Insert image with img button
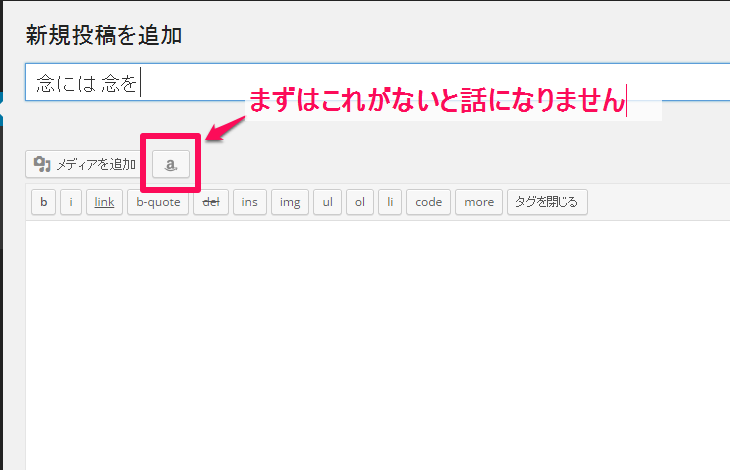 [290, 202]
